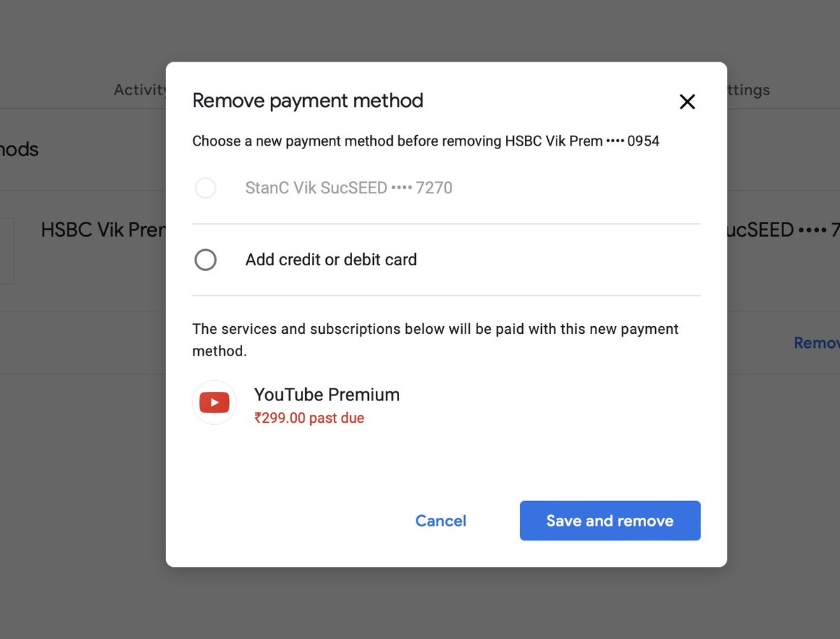Click the HSBC Vik Prem card in background page
The height and width of the screenshot is (639, 840).
[x=104, y=230]
